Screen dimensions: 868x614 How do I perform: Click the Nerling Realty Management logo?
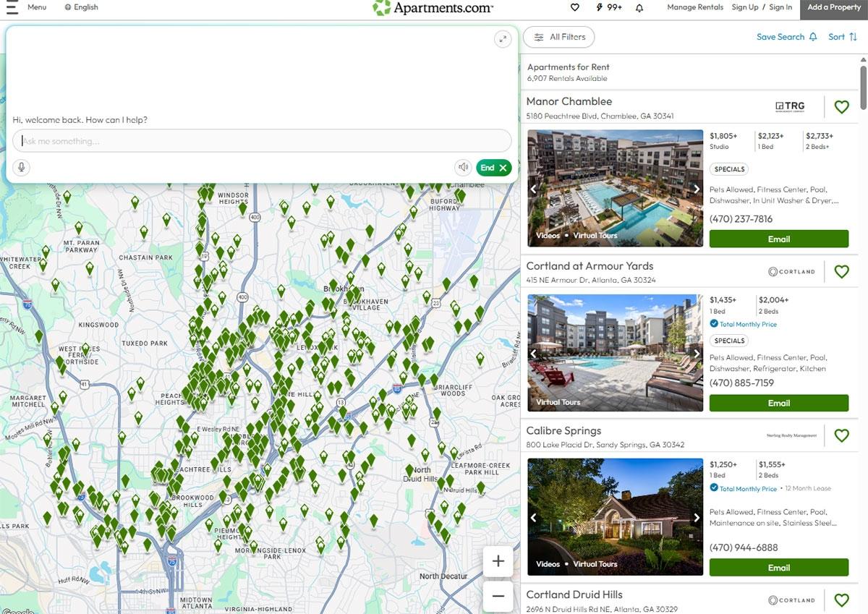coord(791,435)
